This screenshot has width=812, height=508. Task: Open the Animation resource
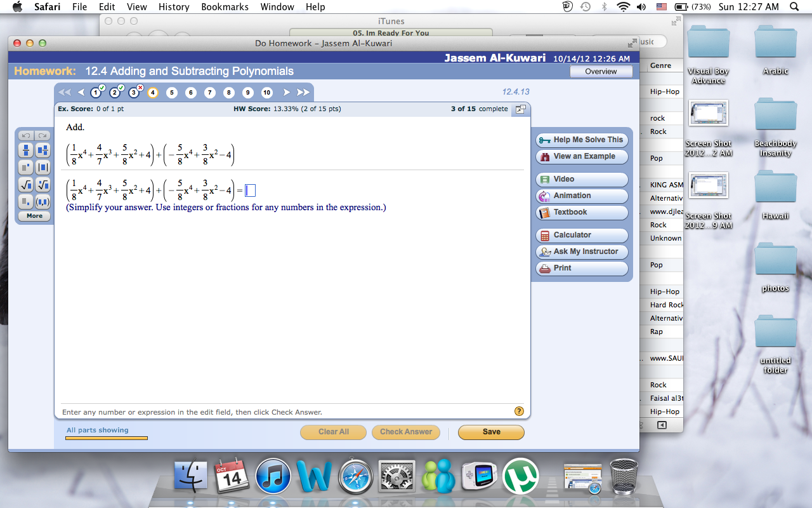(582, 196)
